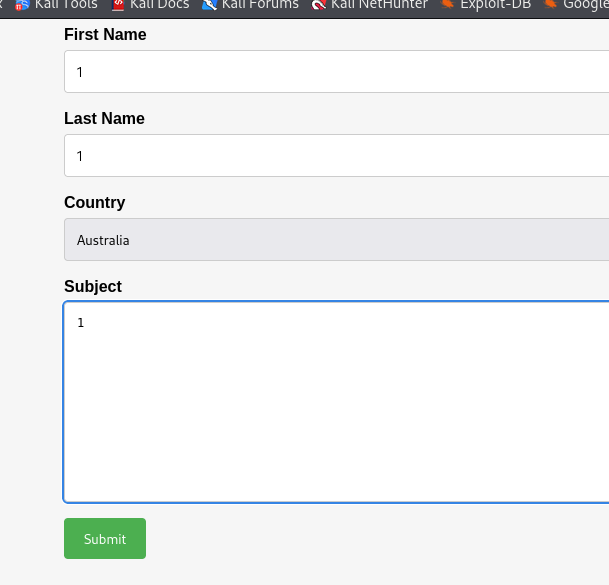Click the Last Name label
This screenshot has height=585, width=609.
(x=104, y=118)
